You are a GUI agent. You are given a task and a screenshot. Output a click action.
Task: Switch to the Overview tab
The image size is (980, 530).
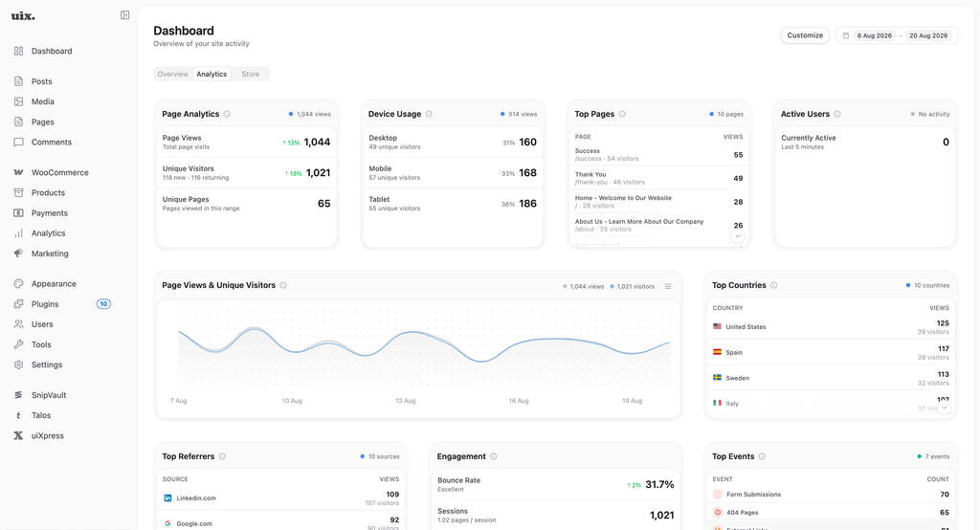[172, 74]
